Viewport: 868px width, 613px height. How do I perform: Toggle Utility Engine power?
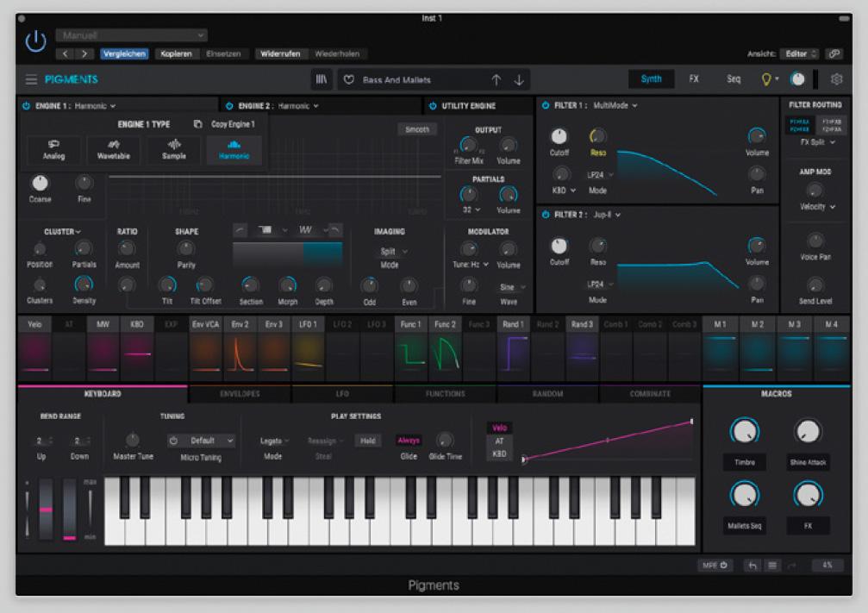tap(433, 106)
